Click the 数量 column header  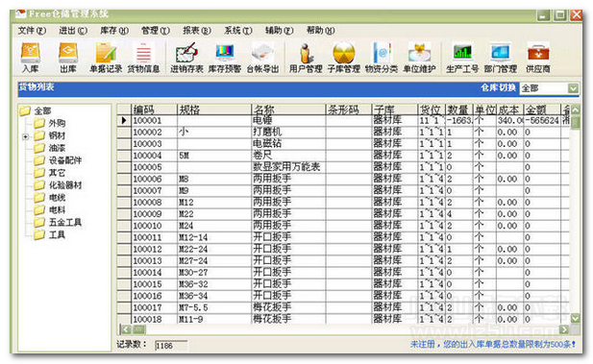459,109
